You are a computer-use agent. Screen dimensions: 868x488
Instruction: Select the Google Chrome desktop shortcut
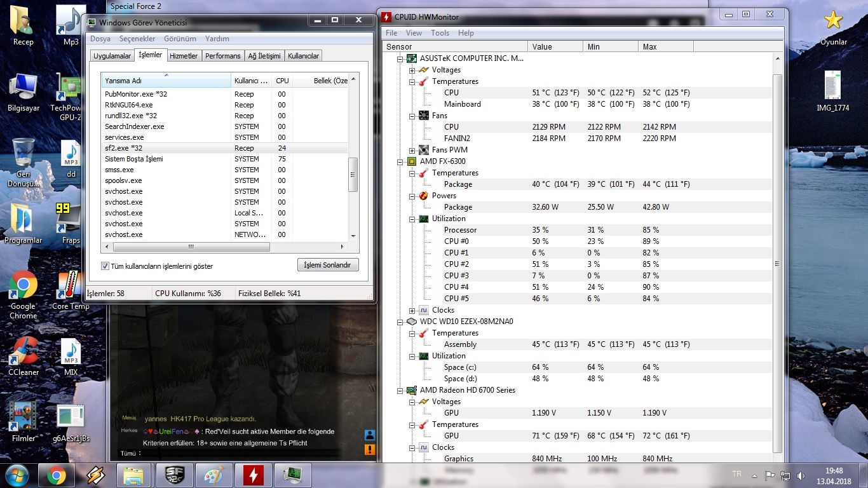24,295
